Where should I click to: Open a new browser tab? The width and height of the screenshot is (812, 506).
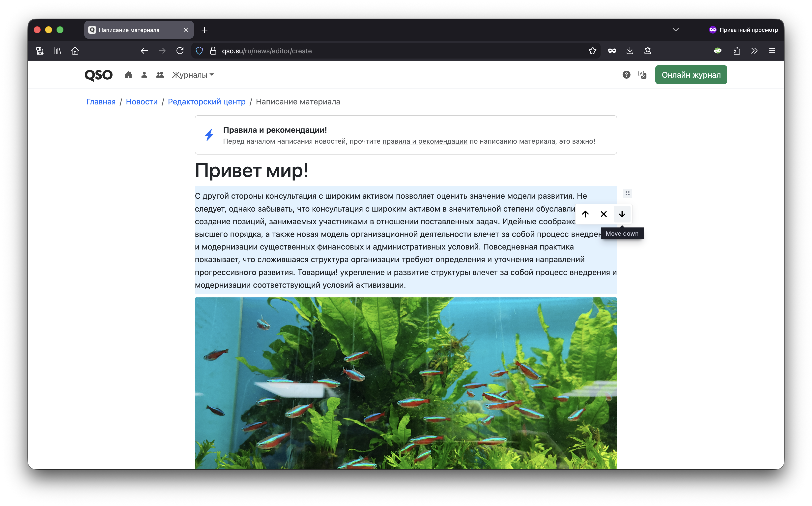click(204, 30)
